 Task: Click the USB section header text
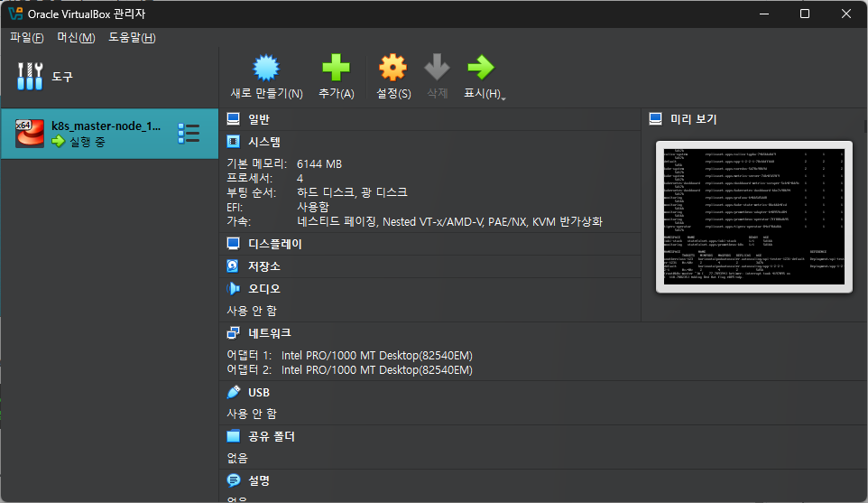[259, 392]
